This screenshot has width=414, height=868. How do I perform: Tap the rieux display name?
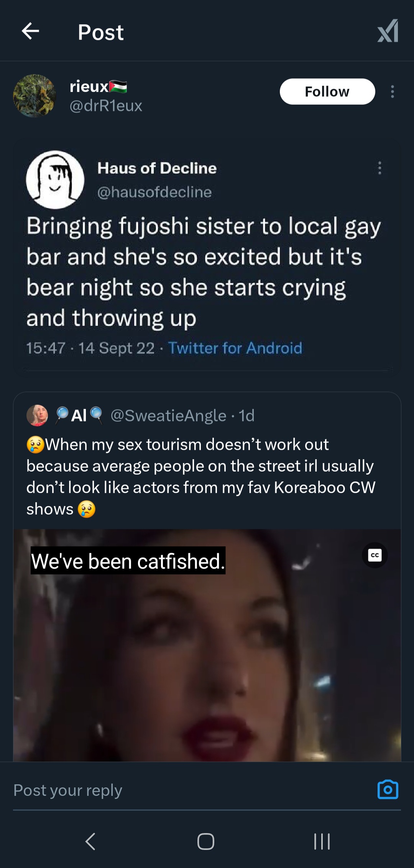[x=89, y=87]
